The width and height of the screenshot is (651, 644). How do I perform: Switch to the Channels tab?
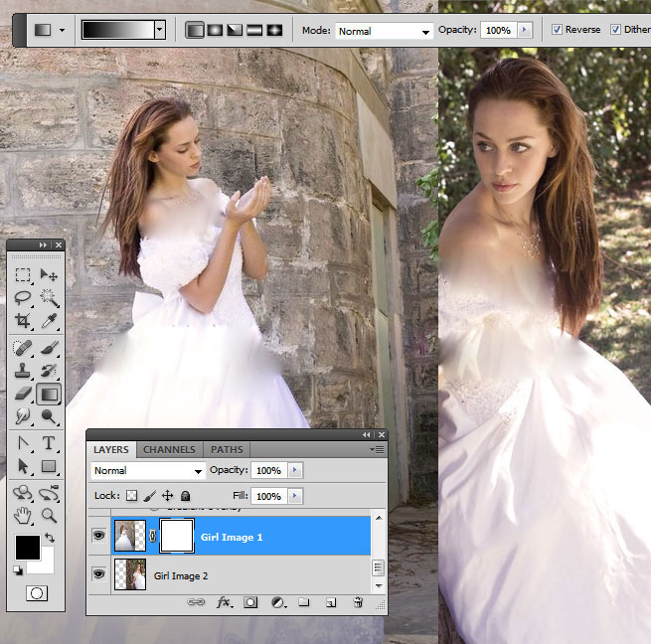[x=170, y=449]
